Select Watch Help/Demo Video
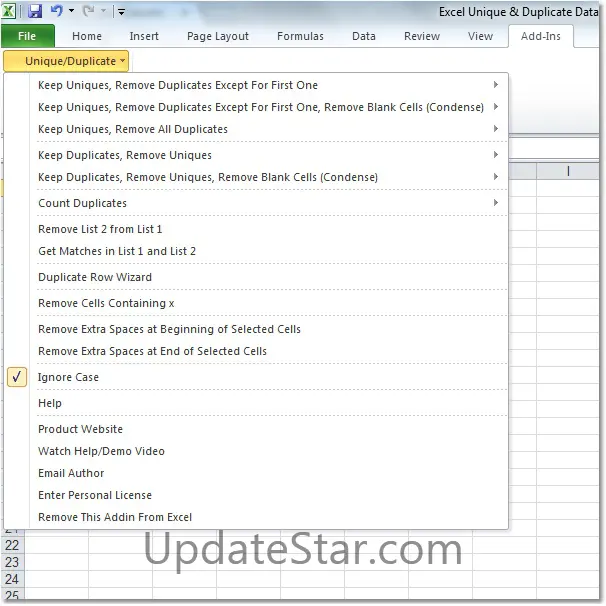This screenshot has width=606, height=606. point(269,451)
